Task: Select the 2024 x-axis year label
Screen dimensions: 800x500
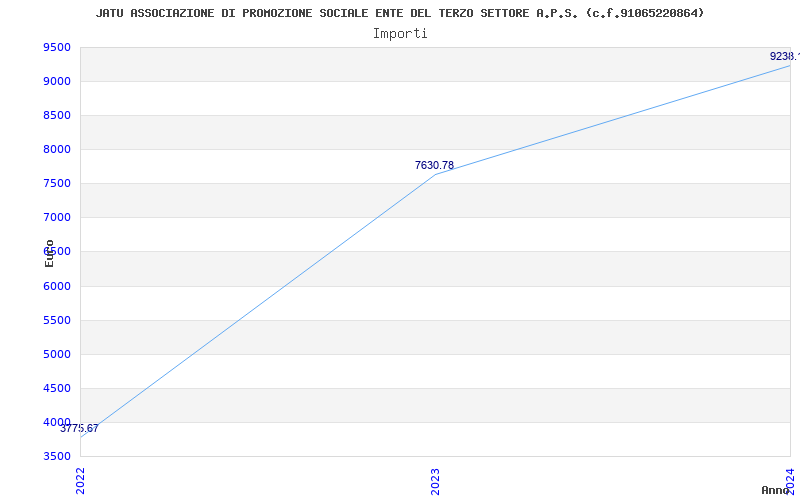Action: pos(790,480)
